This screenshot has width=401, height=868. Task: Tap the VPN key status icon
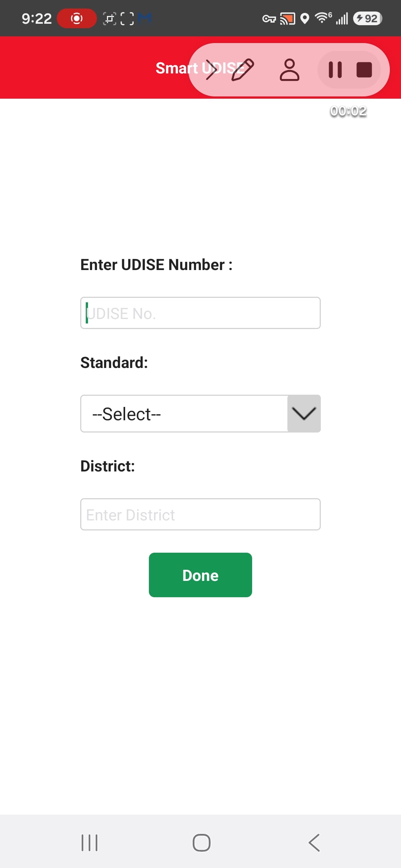[x=269, y=19]
